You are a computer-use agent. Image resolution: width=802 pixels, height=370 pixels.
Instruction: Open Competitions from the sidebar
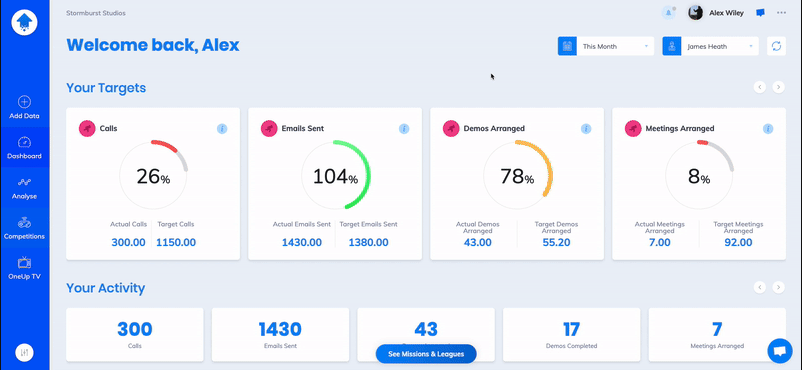(25, 228)
